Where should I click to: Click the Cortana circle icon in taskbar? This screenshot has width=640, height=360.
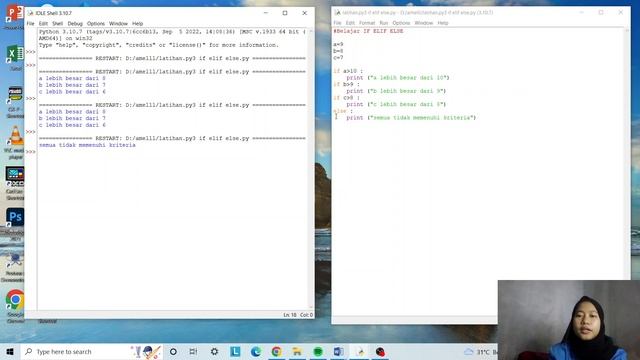(x=173, y=351)
